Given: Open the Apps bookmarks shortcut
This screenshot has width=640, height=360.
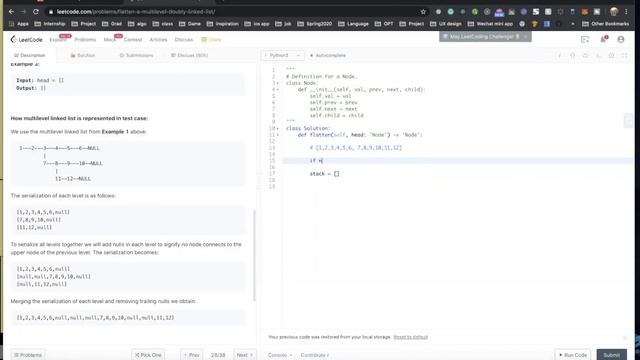Looking at the screenshot, I should pyautogui.click(x=19, y=24).
